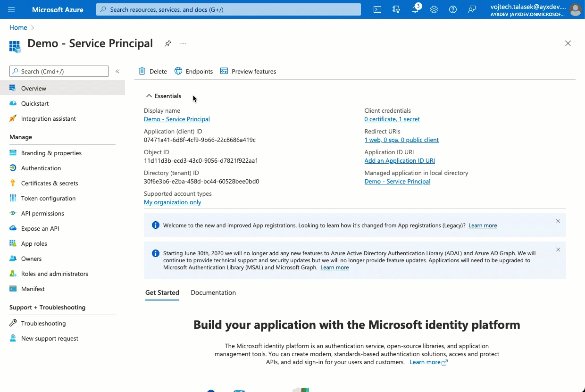The image size is (585, 392).
Task: Click Add an Application ID URI link
Action: click(x=400, y=161)
